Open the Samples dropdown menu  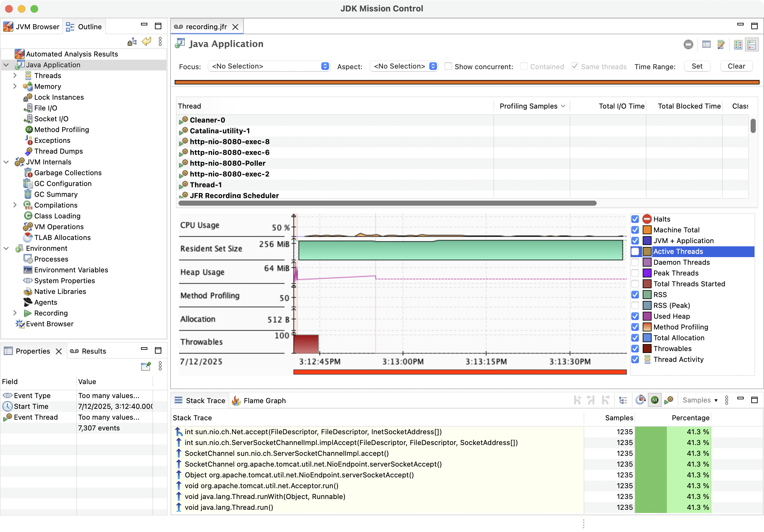point(700,400)
